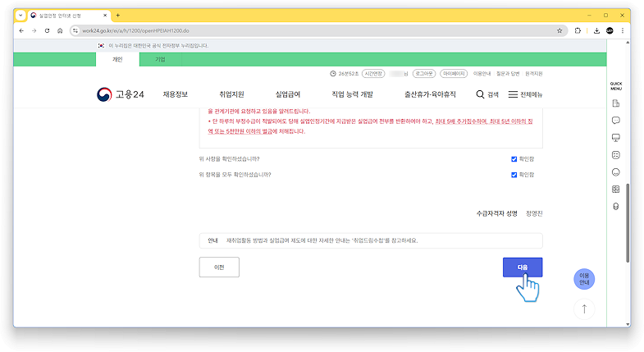Image resolution: width=644 pixels, height=352 pixels.
Task: Click the blue 이용안내 floating button
Action: [584, 279]
